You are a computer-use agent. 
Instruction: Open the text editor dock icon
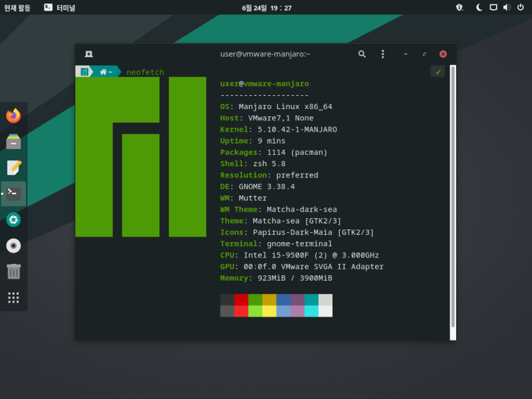coord(13,168)
